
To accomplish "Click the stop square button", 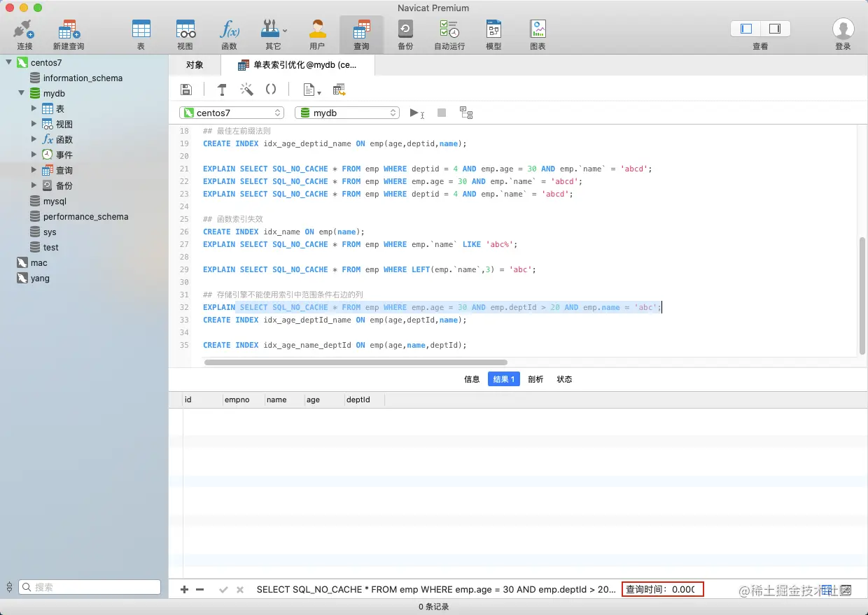I will pyautogui.click(x=442, y=113).
